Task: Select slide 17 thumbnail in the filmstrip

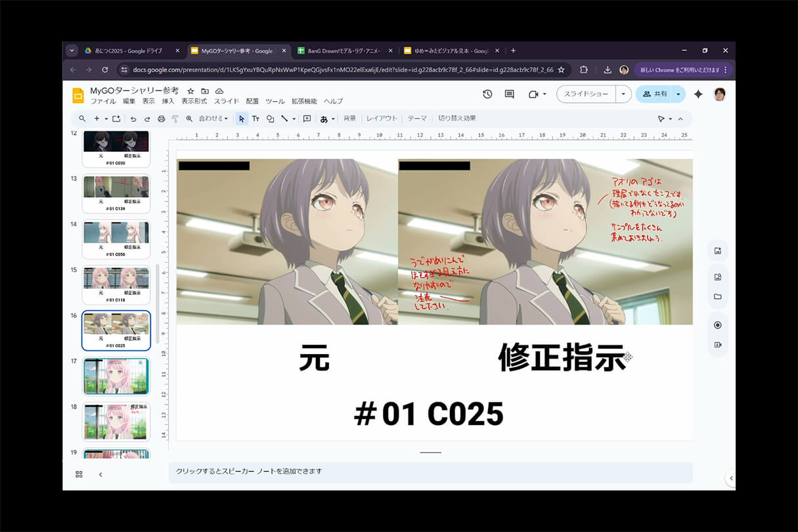Action: click(x=116, y=376)
